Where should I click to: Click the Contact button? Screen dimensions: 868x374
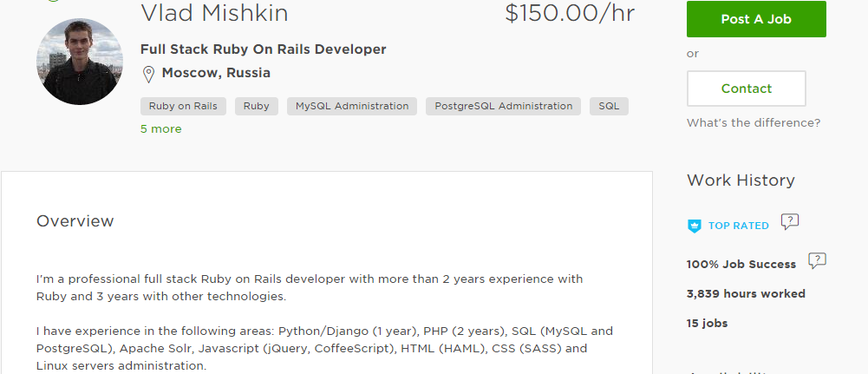[747, 89]
